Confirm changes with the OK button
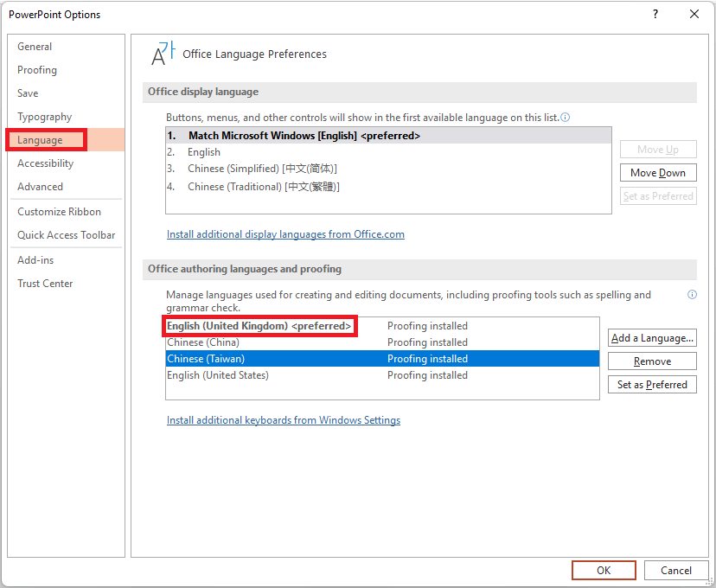The height and width of the screenshot is (588, 716). click(604, 570)
